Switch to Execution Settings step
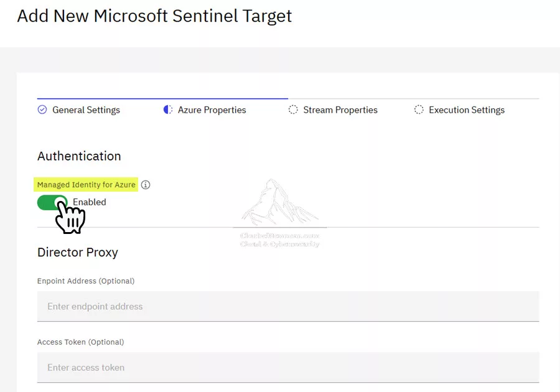Viewport: 560px width, 392px height. click(467, 110)
